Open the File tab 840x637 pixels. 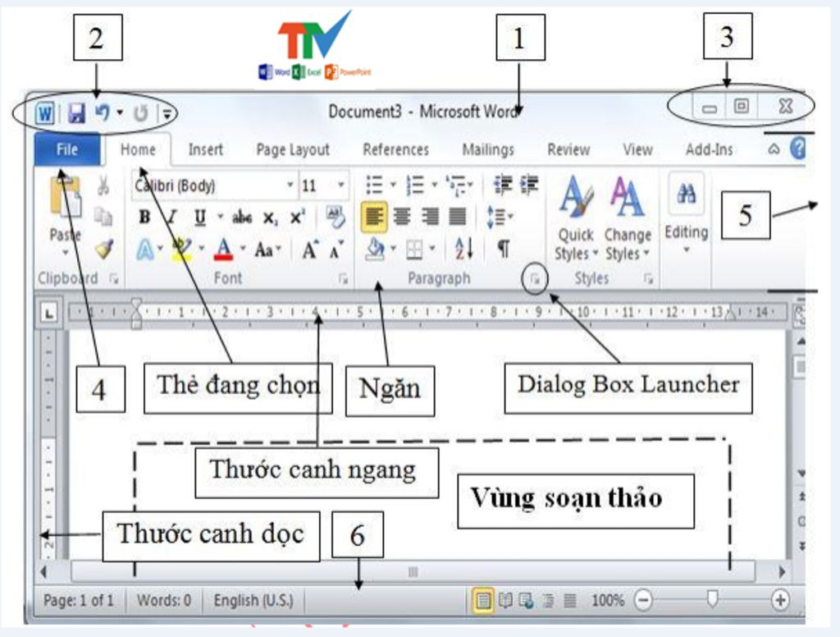click(x=67, y=149)
